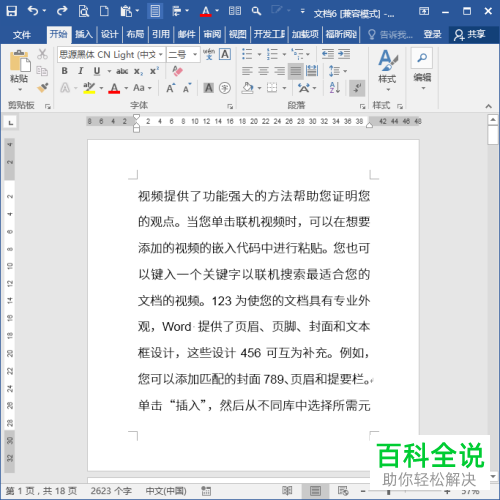Increase paragraph indent

(x=344, y=54)
